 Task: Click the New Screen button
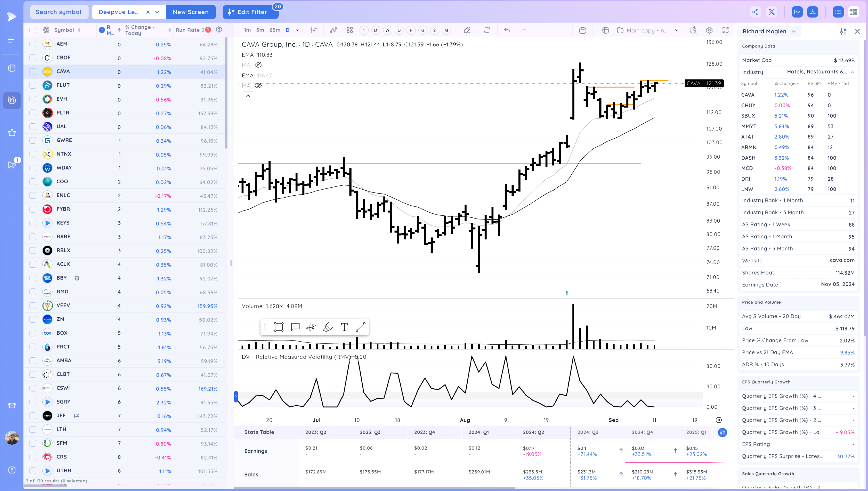click(191, 12)
